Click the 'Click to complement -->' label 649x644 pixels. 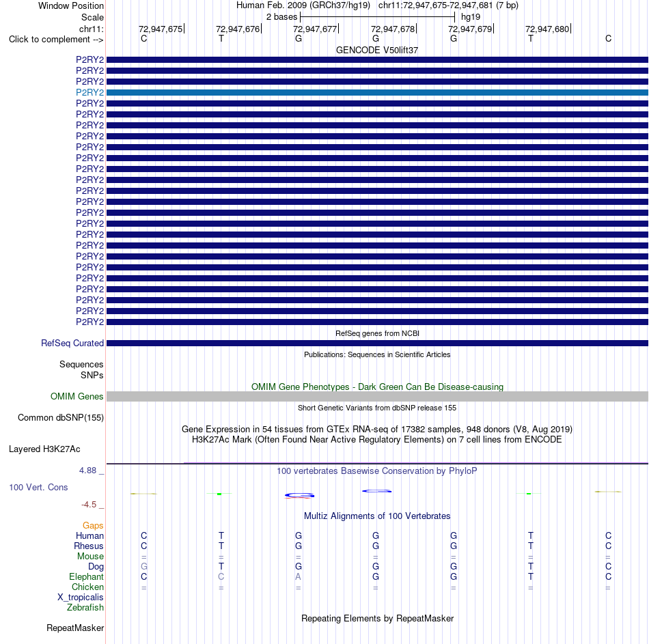point(56,40)
